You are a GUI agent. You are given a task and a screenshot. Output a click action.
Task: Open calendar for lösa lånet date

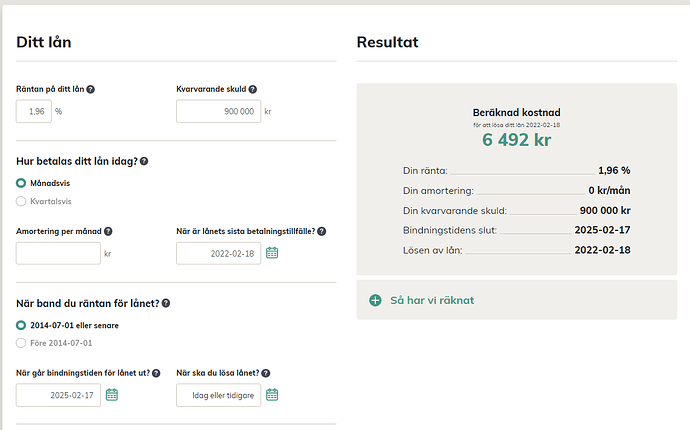point(272,395)
